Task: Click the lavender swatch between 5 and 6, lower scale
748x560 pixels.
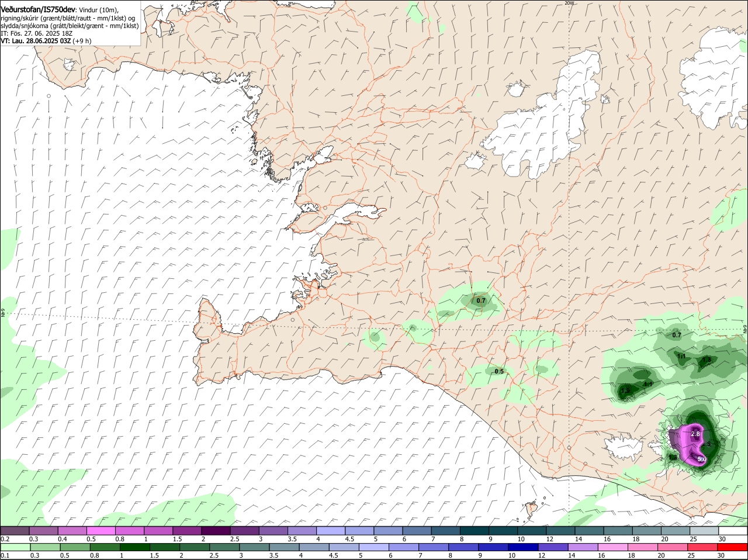Action: point(374,547)
